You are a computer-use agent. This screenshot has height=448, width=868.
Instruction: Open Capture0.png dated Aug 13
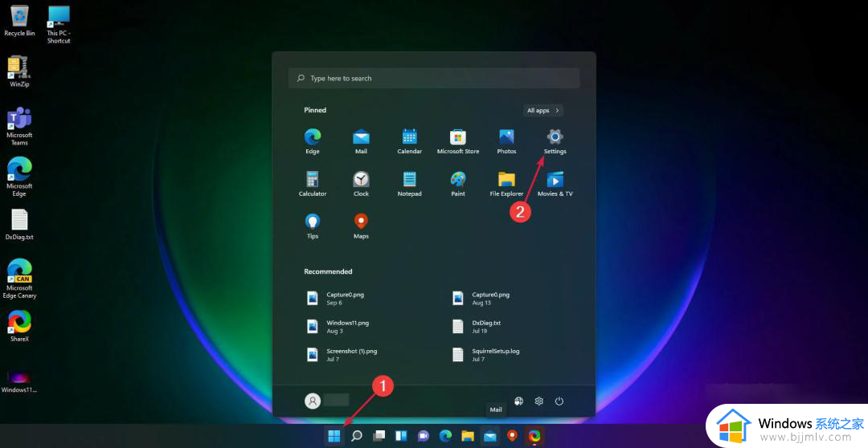[481, 299]
